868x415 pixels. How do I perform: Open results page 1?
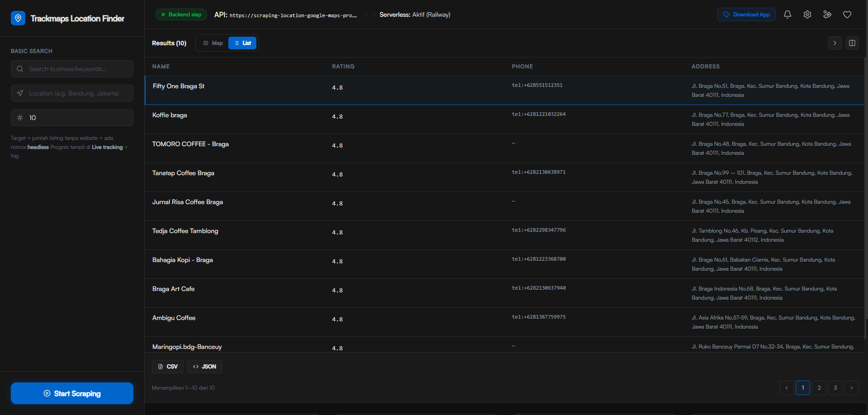tap(803, 388)
